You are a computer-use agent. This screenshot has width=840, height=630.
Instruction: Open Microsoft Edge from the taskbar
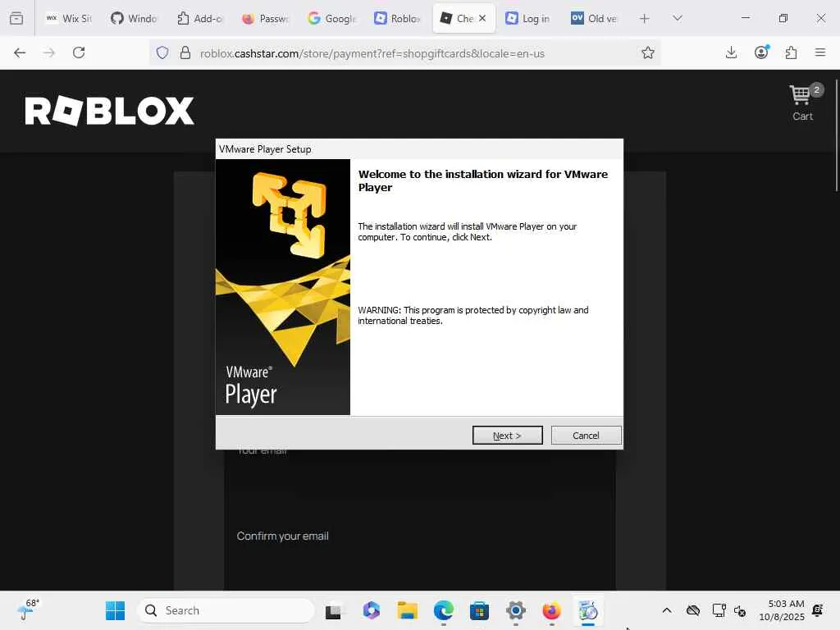[444, 610]
